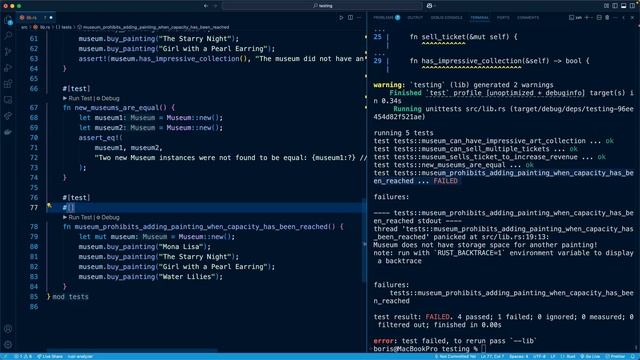
Task: Click status bar errors and warnings count
Action: [x=23, y=357]
